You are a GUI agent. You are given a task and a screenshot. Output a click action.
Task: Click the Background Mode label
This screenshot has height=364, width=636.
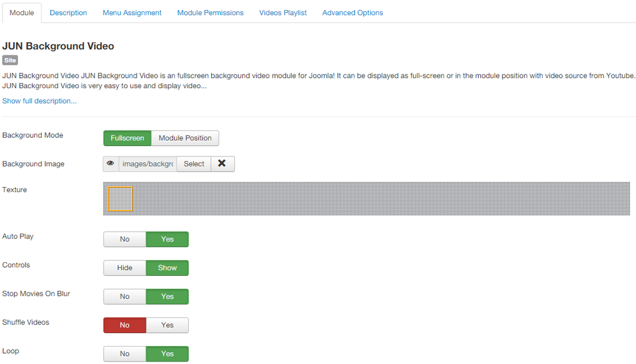coord(33,135)
